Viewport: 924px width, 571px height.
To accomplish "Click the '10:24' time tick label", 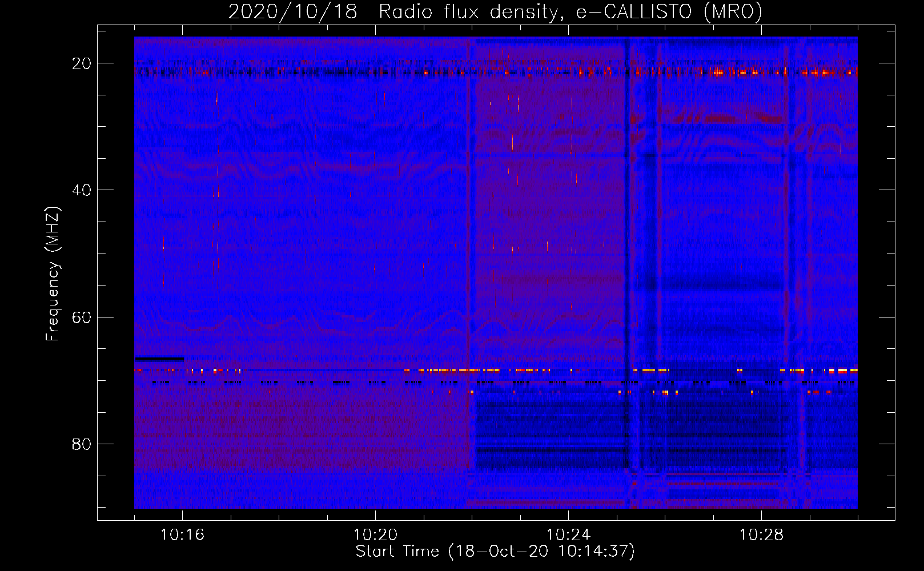I will 568,534.
